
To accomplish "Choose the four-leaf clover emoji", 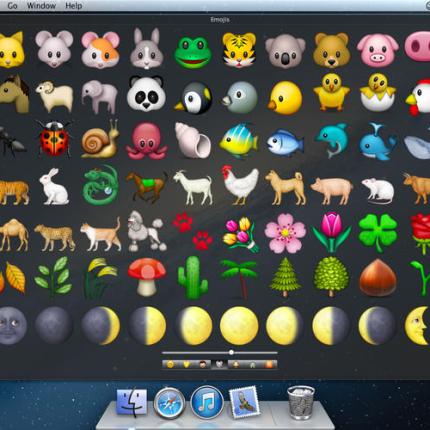I will coord(378,232).
